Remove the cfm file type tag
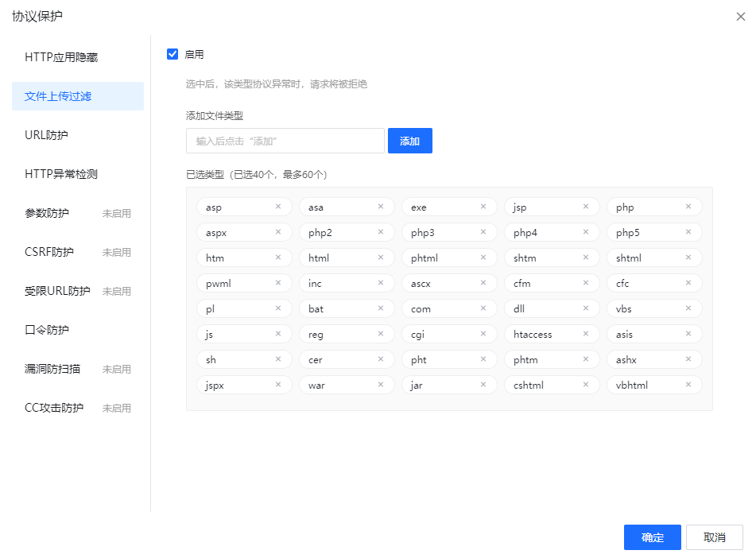 coord(586,283)
